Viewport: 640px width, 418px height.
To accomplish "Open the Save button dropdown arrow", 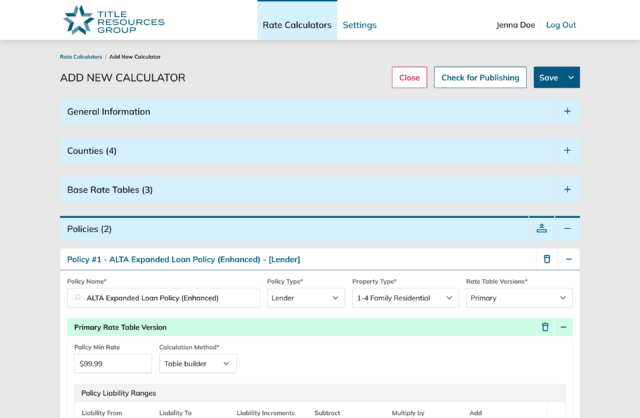I will (571, 78).
